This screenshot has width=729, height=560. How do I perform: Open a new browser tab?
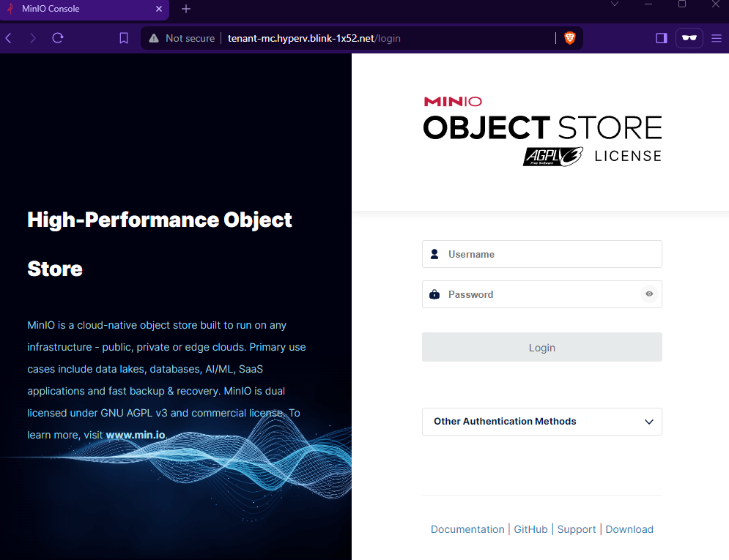(x=186, y=9)
